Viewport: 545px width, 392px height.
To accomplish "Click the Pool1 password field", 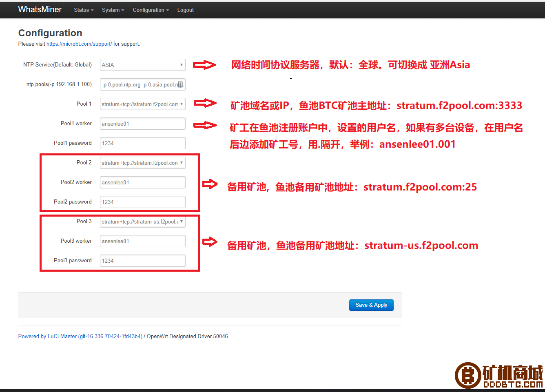I will click(143, 143).
